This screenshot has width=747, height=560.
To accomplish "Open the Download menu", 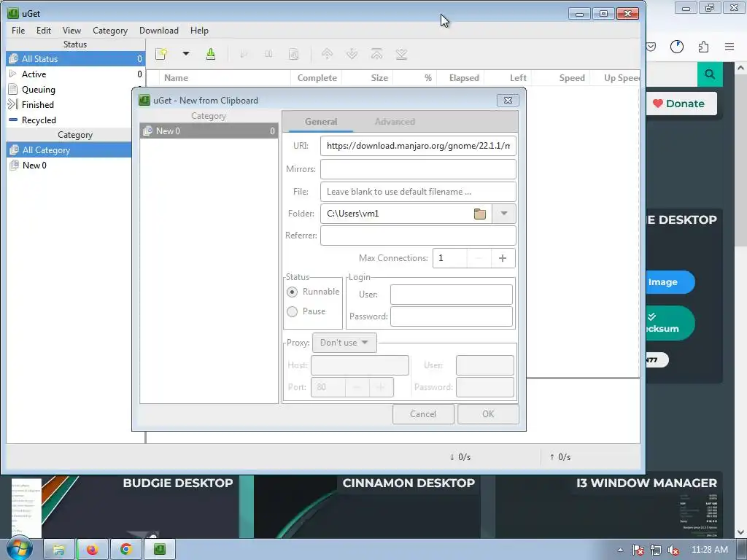I will point(158,31).
